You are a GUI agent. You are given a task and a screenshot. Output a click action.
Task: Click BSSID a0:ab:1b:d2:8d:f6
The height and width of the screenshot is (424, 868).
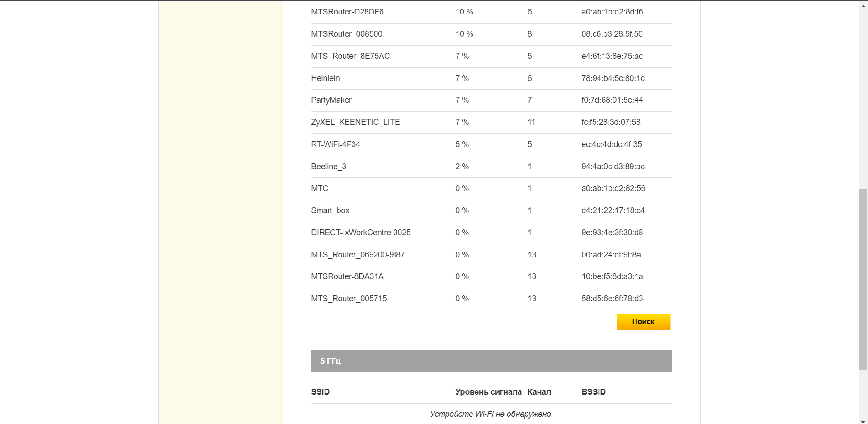pyautogui.click(x=612, y=12)
